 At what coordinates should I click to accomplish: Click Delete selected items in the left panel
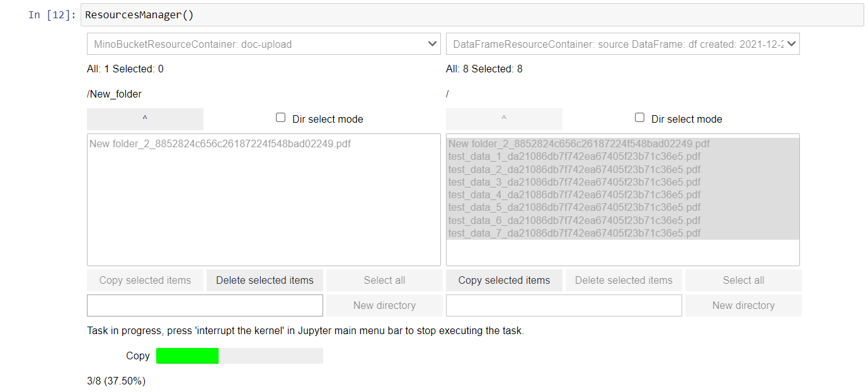coord(265,280)
